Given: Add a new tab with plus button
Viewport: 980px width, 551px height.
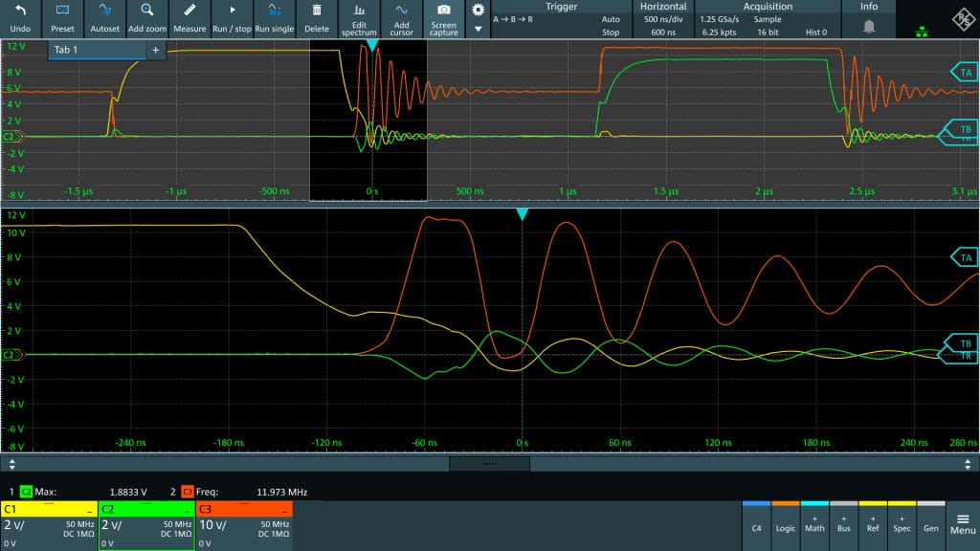Looking at the screenshot, I should [x=155, y=50].
